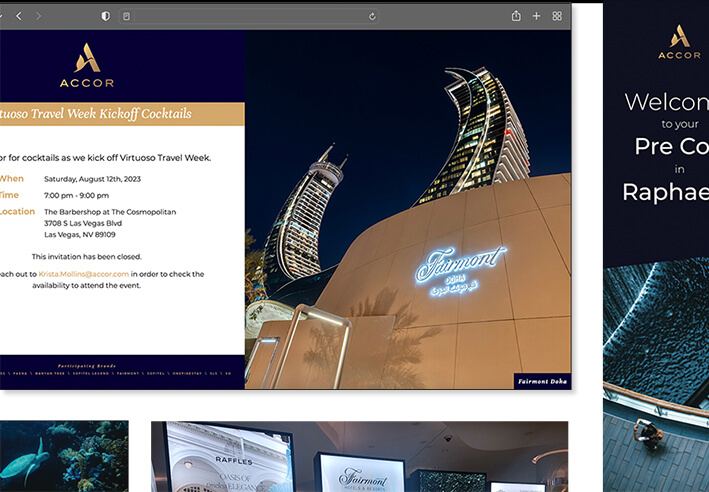Click 'This invitation has been closed.' notice

coord(86,256)
